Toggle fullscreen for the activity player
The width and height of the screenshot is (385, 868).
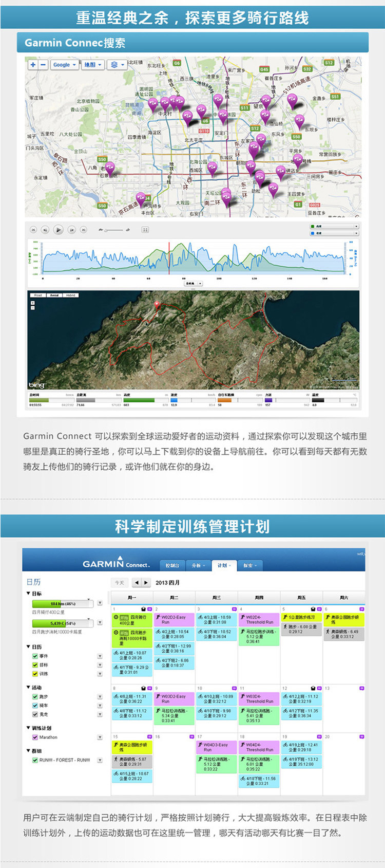(145, 230)
